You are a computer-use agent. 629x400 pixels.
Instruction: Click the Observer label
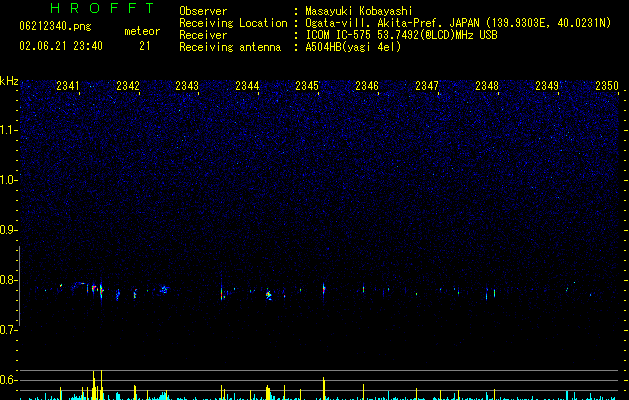tap(203, 11)
